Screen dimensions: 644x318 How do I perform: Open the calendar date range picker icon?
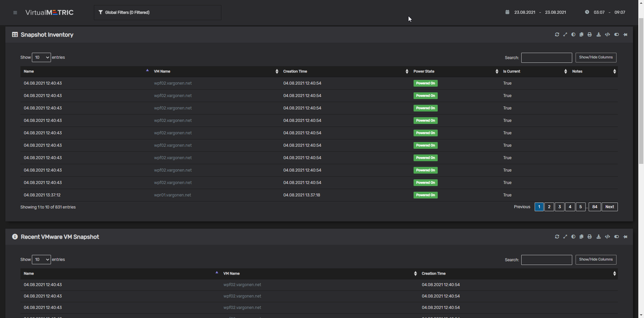507,12
